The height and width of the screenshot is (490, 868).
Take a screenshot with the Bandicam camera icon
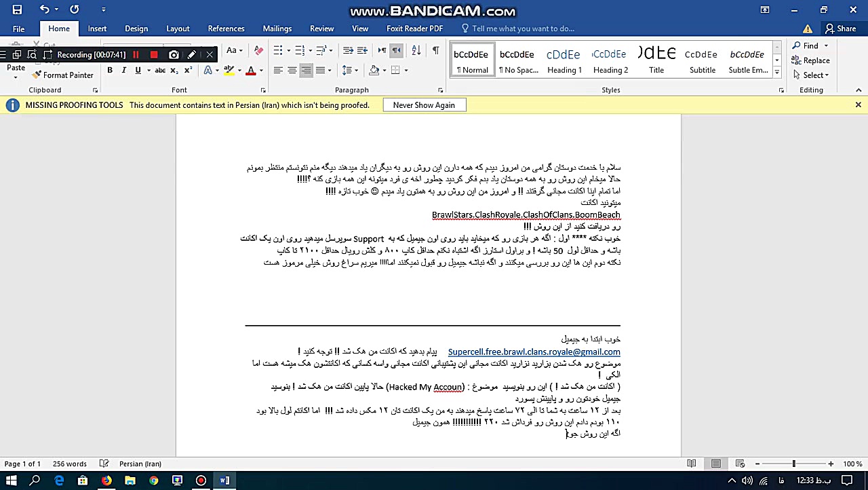tap(174, 54)
